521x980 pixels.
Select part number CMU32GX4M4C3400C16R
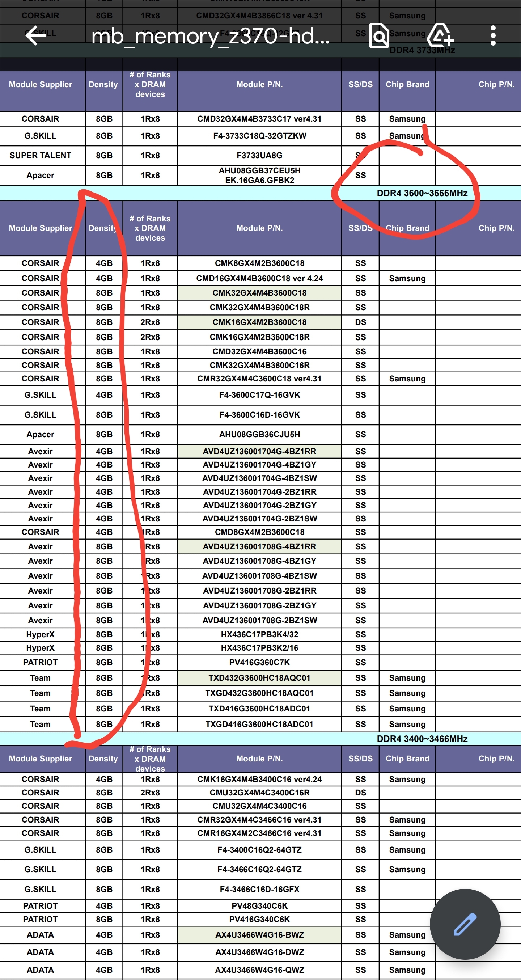(259, 793)
